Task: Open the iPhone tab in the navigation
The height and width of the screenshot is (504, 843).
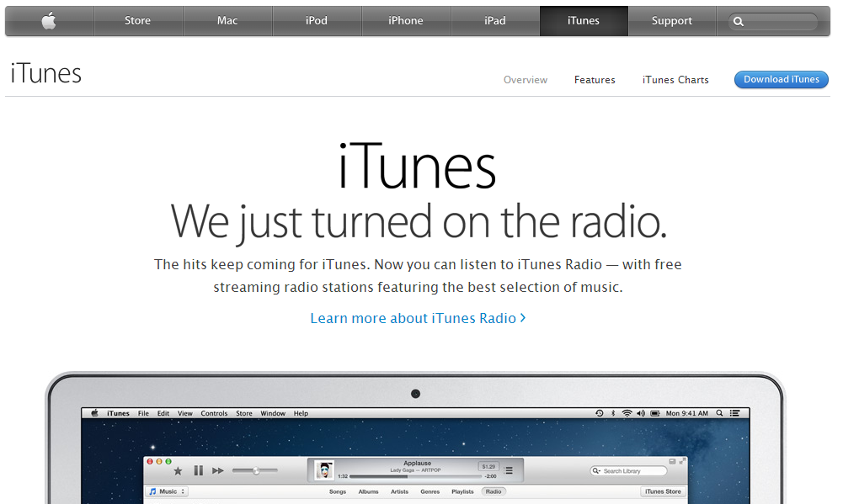Action: click(x=406, y=21)
